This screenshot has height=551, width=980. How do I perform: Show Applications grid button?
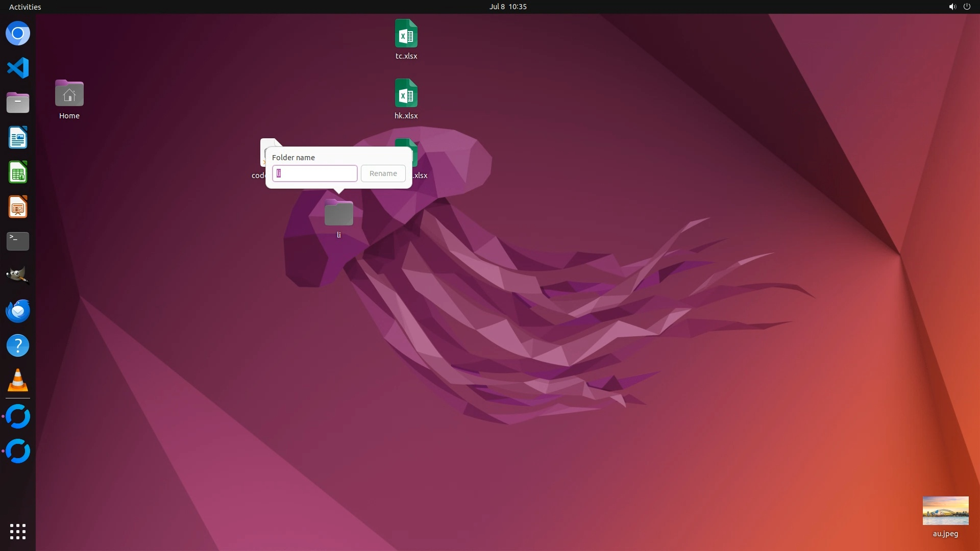pos(18,531)
